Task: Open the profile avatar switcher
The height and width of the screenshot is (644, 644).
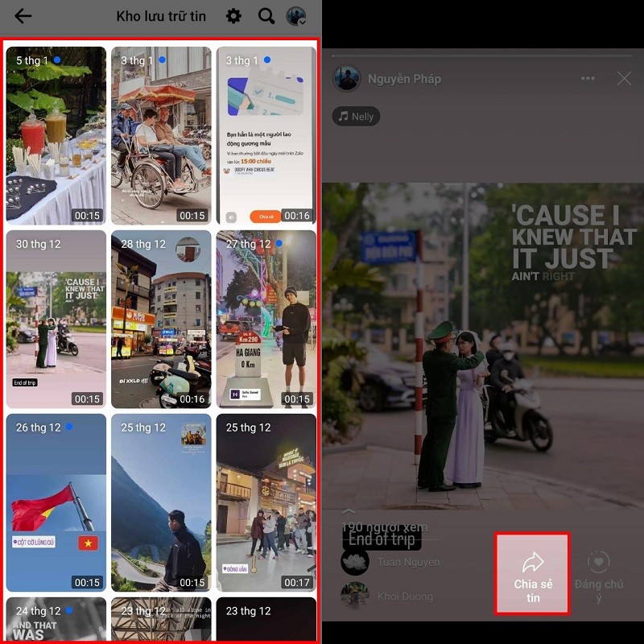Action: (x=296, y=16)
